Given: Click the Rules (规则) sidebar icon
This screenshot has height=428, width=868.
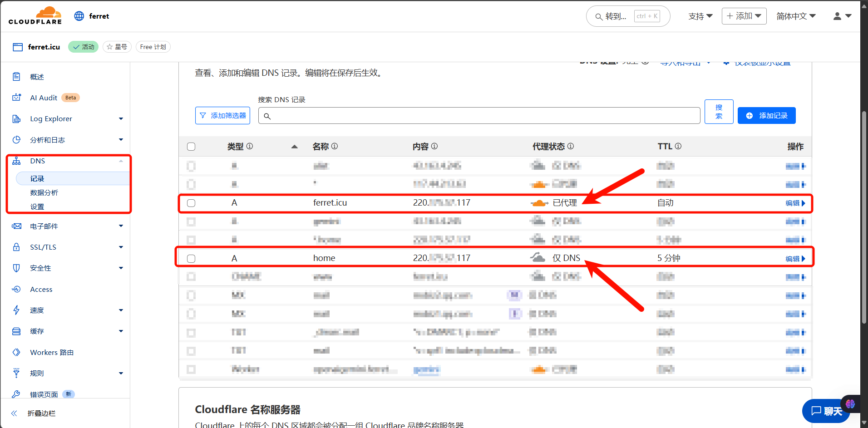Looking at the screenshot, I should click(x=16, y=373).
